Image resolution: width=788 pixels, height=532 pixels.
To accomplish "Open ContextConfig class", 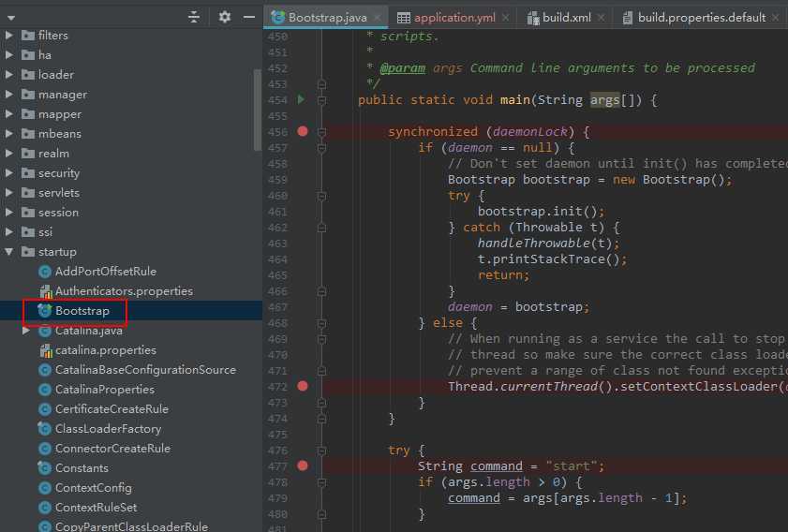I will pos(94,488).
